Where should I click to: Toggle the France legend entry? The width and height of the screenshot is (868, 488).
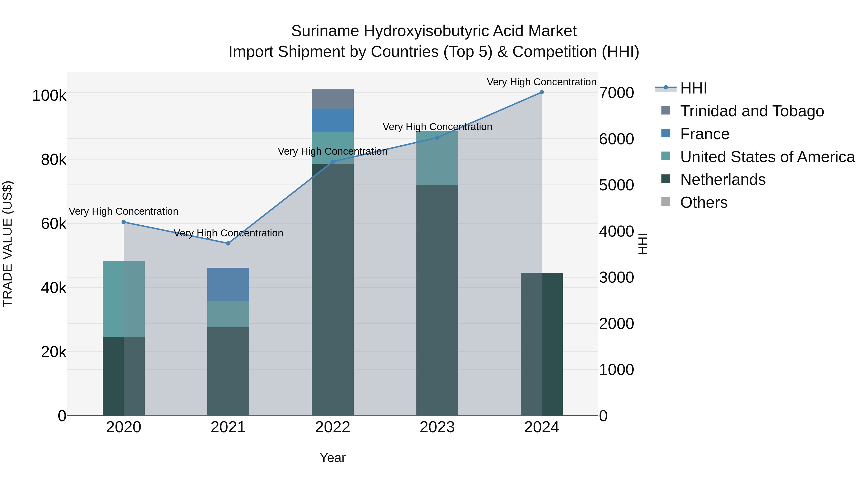[x=695, y=134]
